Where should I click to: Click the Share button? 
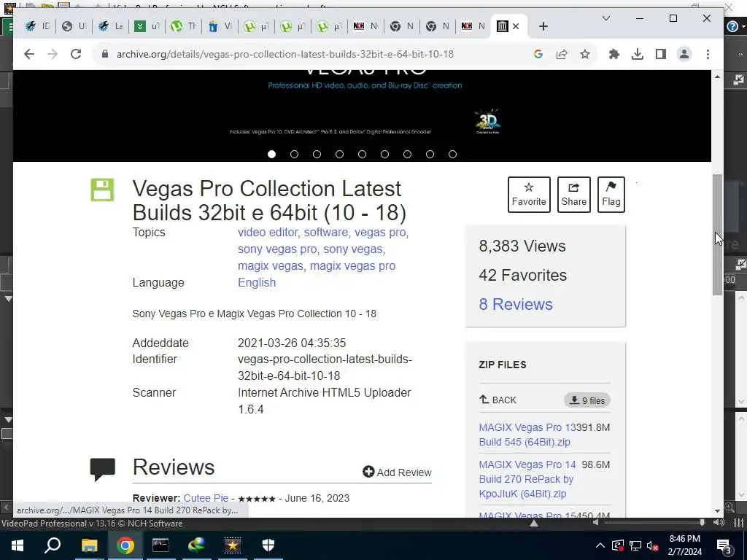click(x=573, y=194)
